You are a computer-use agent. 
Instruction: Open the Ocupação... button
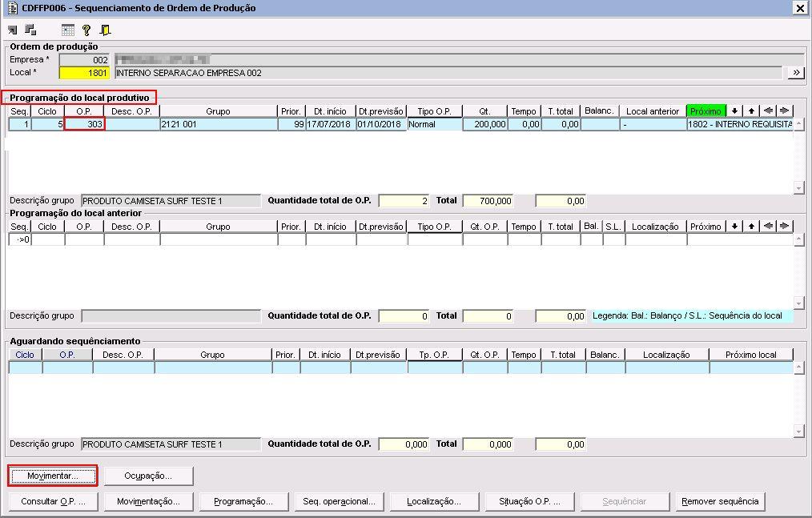[148, 476]
